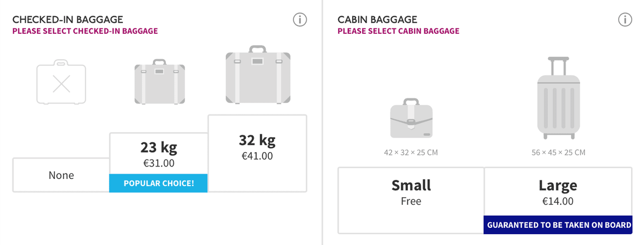Choose the 23 kg checked bag option

[158, 153]
